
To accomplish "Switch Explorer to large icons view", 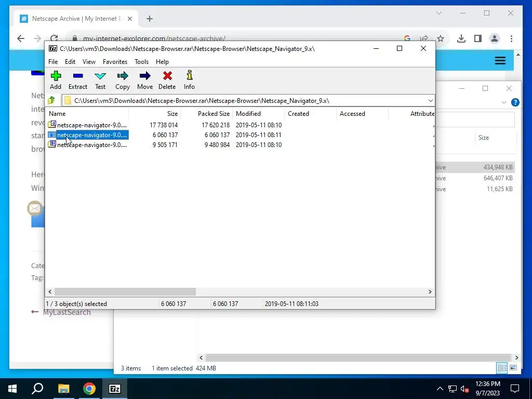I will (513, 368).
